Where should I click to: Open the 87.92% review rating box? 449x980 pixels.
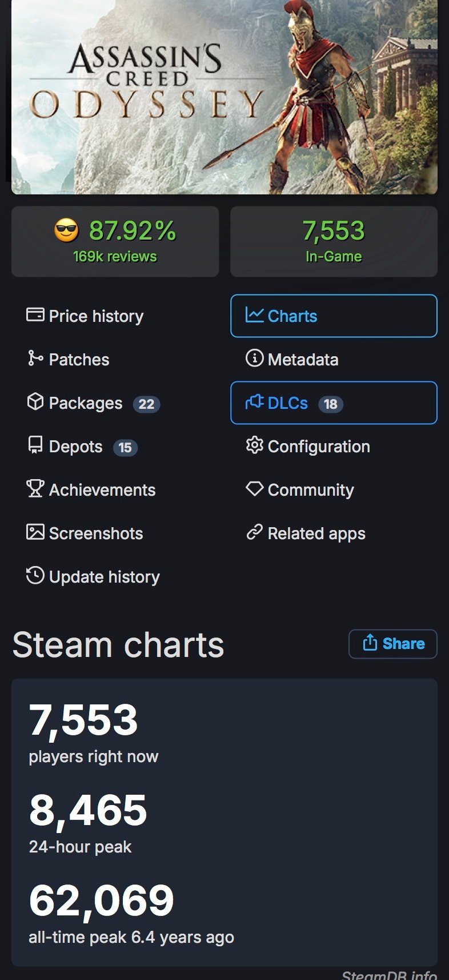(x=115, y=241)
